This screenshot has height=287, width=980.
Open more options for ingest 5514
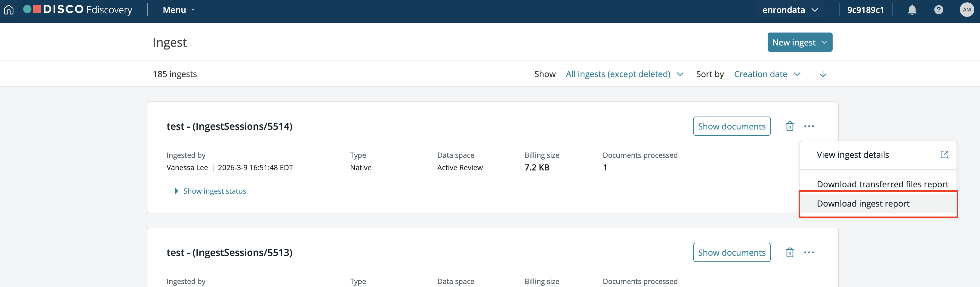pyautogui.click(x=809, y=126)
